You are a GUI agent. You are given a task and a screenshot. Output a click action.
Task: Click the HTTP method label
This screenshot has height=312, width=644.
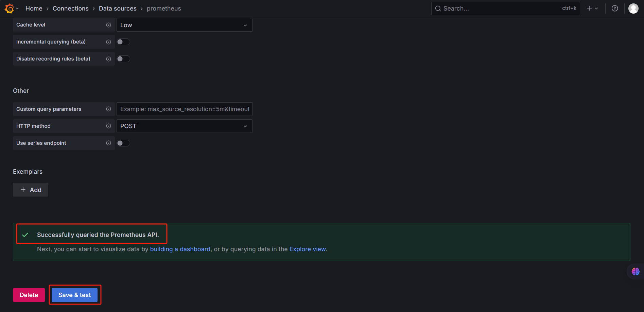(33, 126)
